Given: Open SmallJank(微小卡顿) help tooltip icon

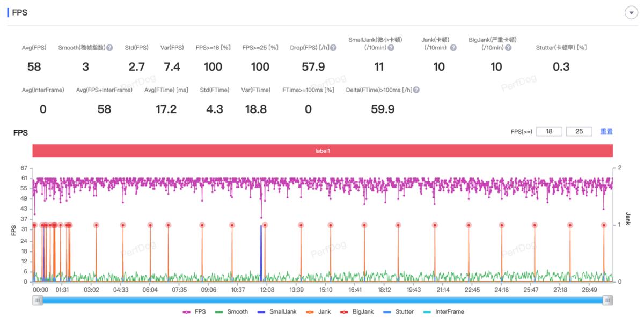Looking at the screenshot, I should coord(391,48).
